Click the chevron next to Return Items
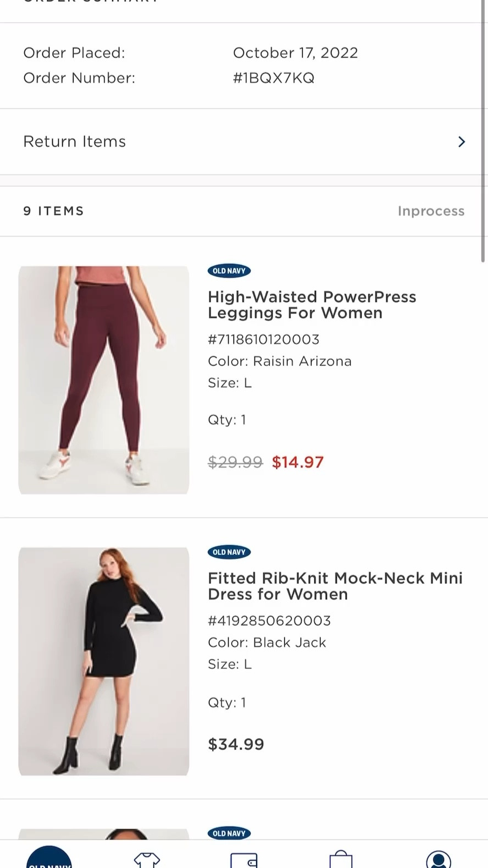 click(x=461, y=141)
